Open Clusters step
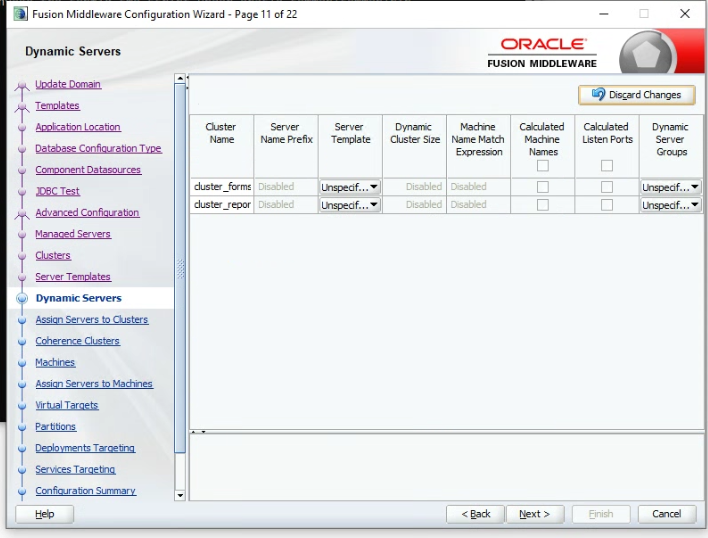 pos(53,255)
